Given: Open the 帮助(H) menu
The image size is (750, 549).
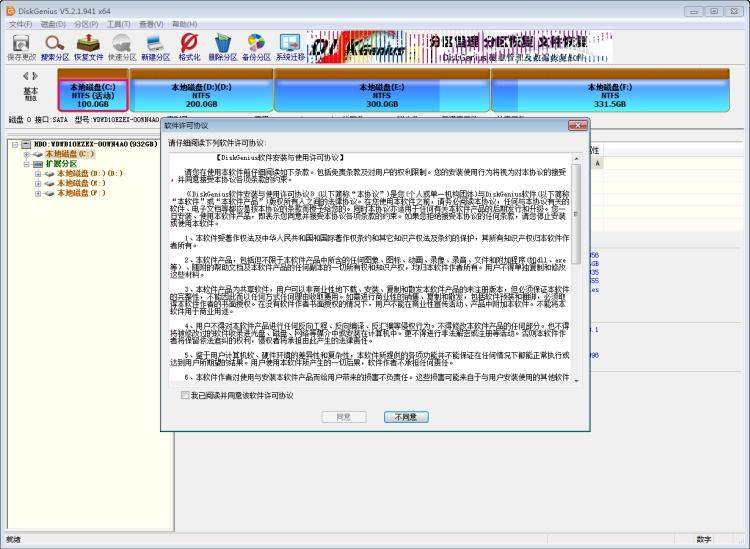Looking at the screenshot, I should pos(185,24).
